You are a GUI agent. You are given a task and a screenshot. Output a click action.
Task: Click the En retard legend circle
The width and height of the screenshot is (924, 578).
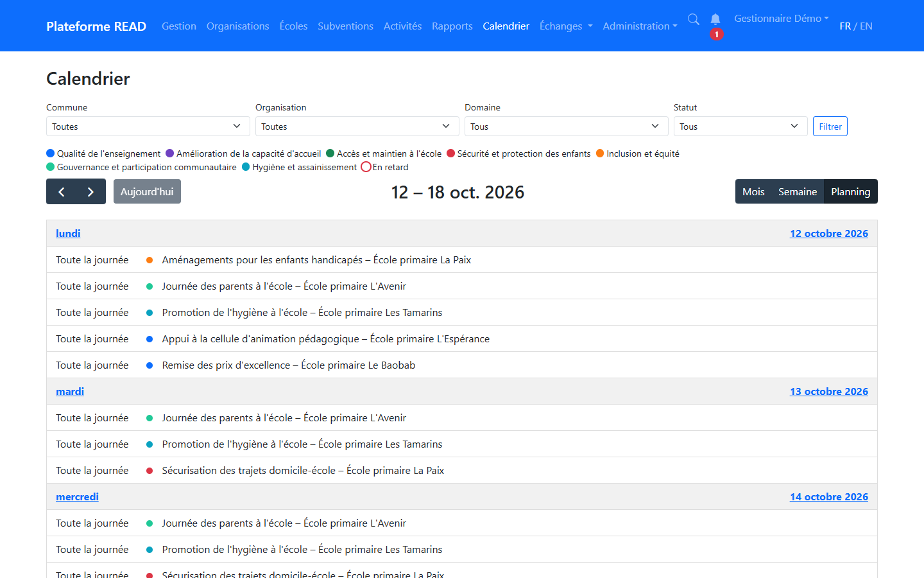click(x=366, y=167)
